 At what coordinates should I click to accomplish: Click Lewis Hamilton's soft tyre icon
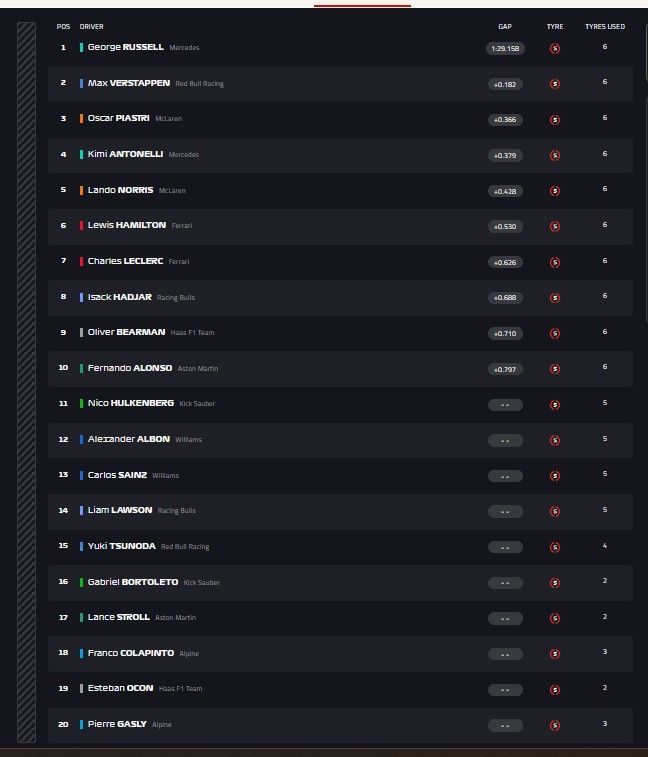tap(555, 226)
